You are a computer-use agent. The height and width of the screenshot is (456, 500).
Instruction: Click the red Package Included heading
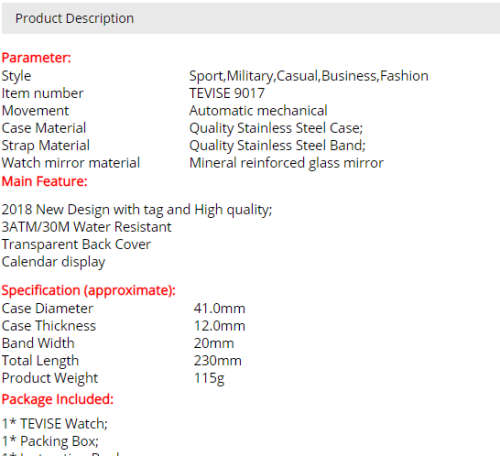[x=58, y=399]
